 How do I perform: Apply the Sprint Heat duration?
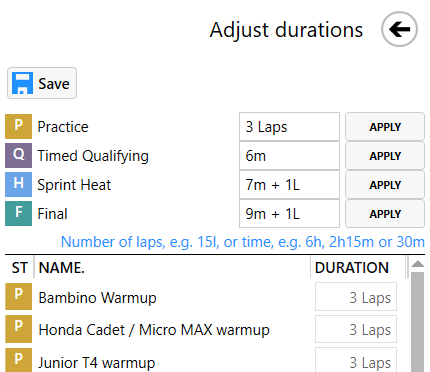point(385,185)
